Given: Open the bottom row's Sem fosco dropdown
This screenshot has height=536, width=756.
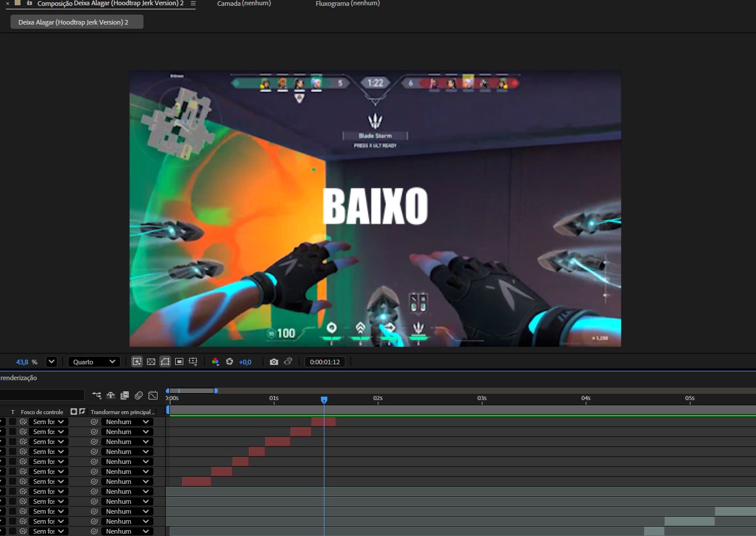Looking at the screenshot, I should 49,531.
